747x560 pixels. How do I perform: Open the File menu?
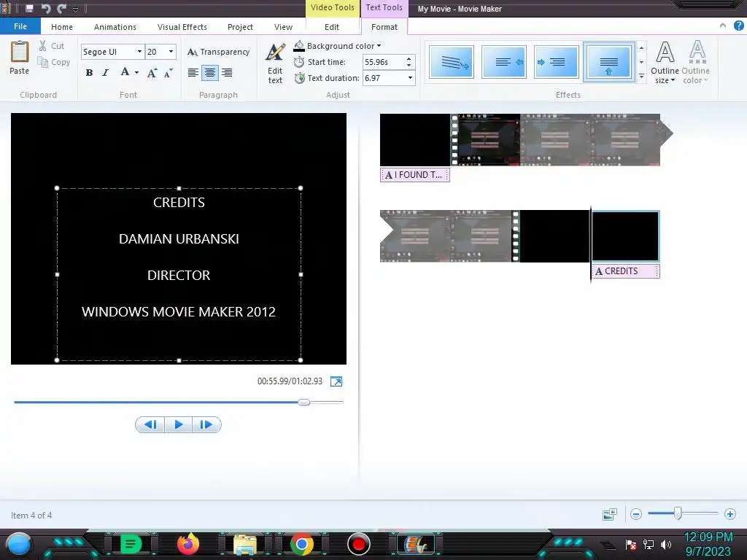point(20,27)
